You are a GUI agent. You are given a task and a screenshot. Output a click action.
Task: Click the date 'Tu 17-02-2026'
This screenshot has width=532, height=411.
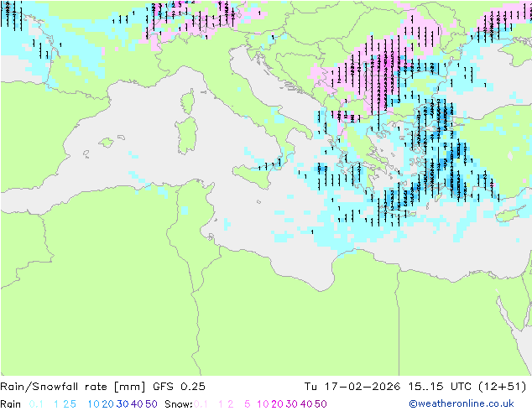click(x=352, y=387)
